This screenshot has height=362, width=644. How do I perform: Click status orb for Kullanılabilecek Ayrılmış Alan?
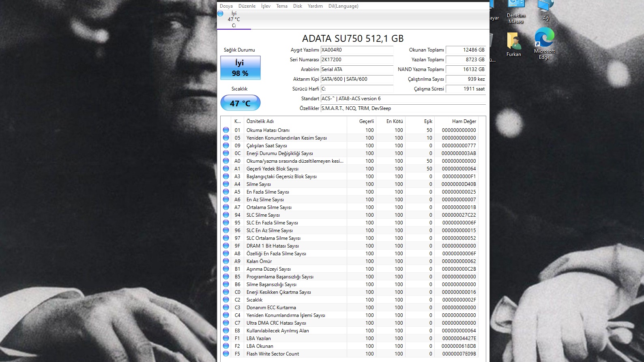226,330
